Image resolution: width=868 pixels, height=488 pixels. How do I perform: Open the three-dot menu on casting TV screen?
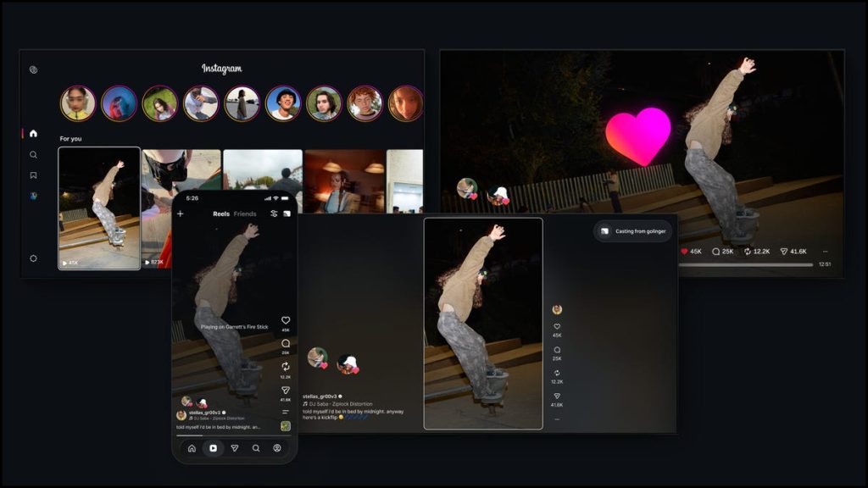point(557,419)
